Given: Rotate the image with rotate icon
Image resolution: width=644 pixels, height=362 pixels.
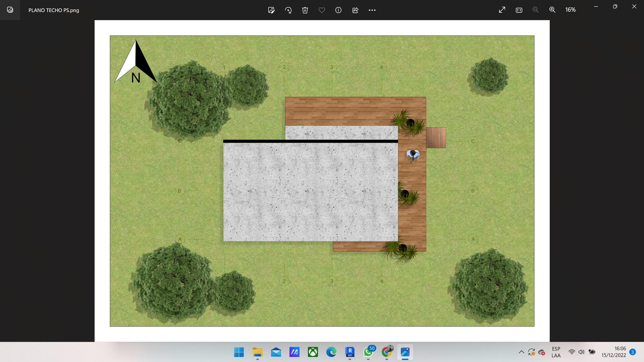Looking at the screenshot, I should click(288, 10).
